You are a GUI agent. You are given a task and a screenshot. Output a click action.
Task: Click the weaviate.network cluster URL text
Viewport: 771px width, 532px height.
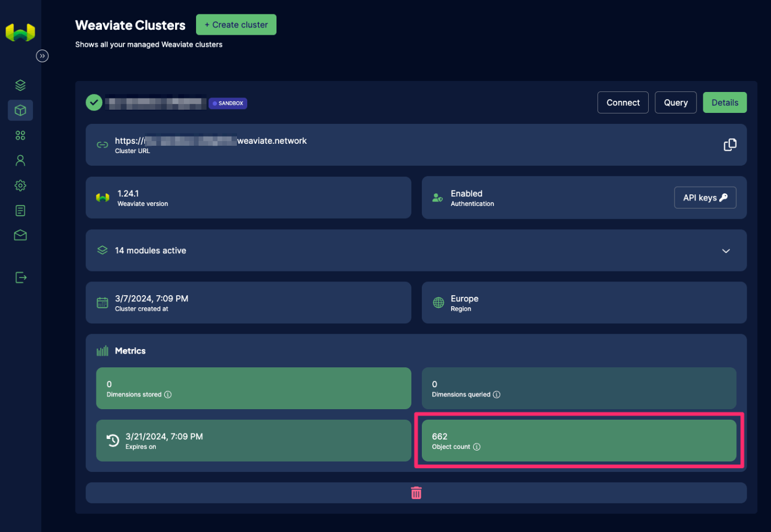tap(210, 141)
